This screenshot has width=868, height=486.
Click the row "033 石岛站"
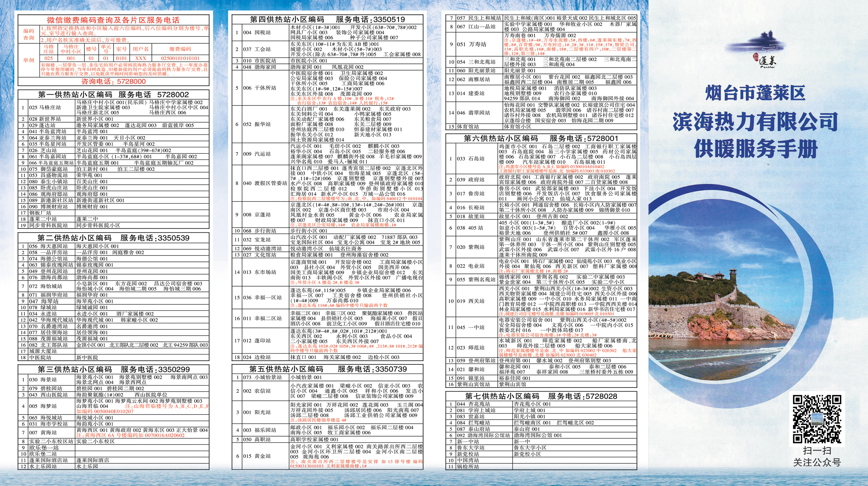(541, 158)
